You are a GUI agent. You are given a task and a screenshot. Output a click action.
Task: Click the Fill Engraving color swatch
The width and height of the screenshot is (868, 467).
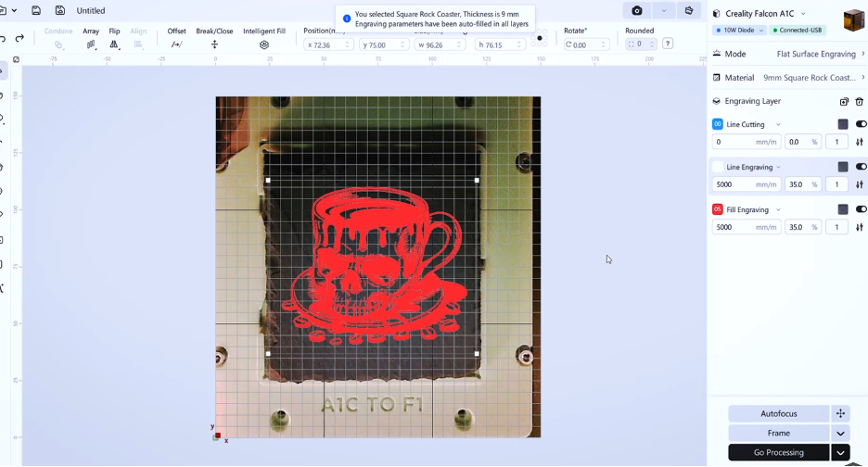(x=843, y=209)
